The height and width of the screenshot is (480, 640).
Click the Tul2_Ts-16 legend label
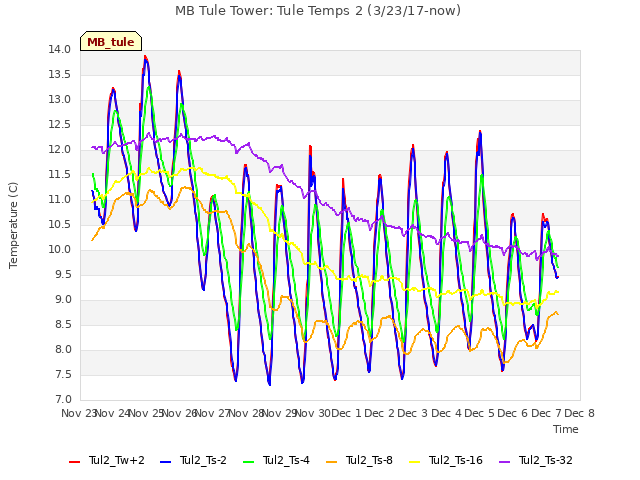click(456, 460)
